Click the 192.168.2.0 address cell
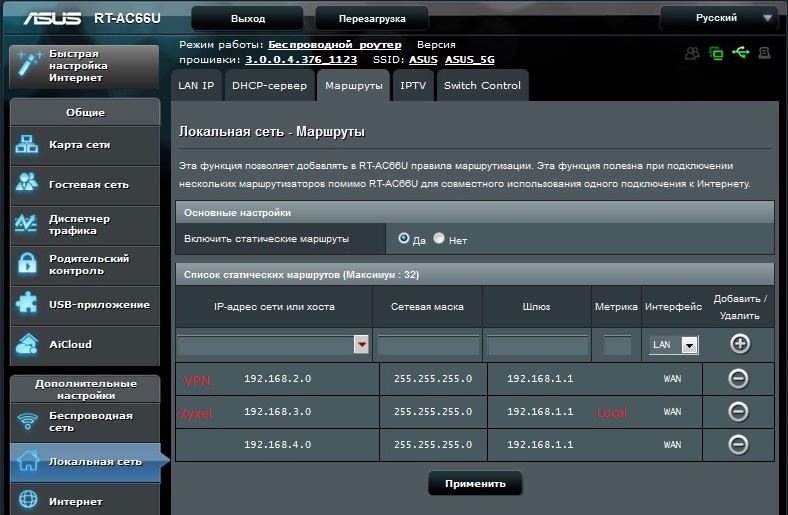The image size is (788, 515). point(277,379)
